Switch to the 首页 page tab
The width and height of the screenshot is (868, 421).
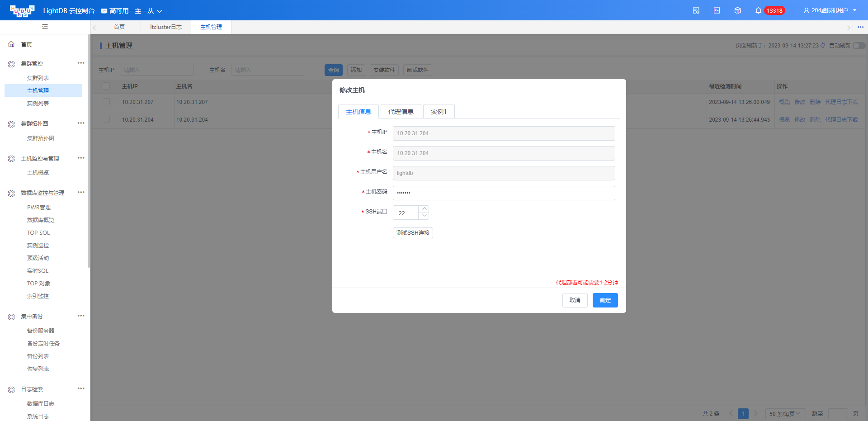coord(119,27)
